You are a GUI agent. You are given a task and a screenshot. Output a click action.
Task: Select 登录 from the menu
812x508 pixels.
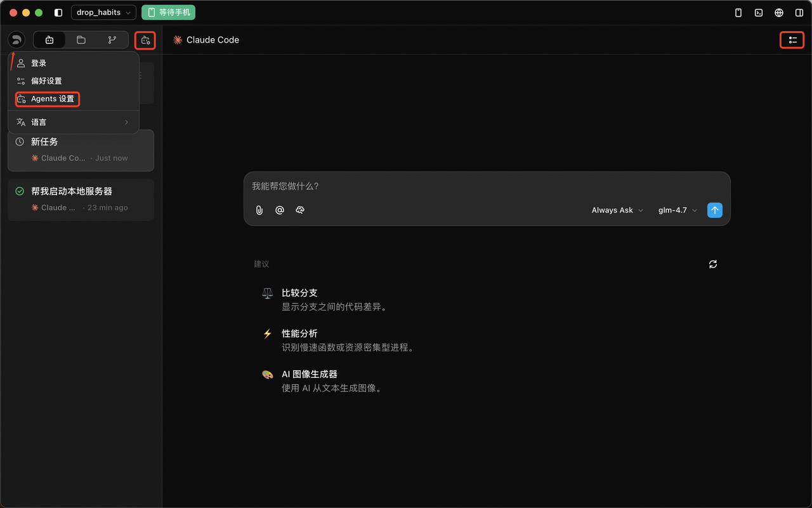39,63
